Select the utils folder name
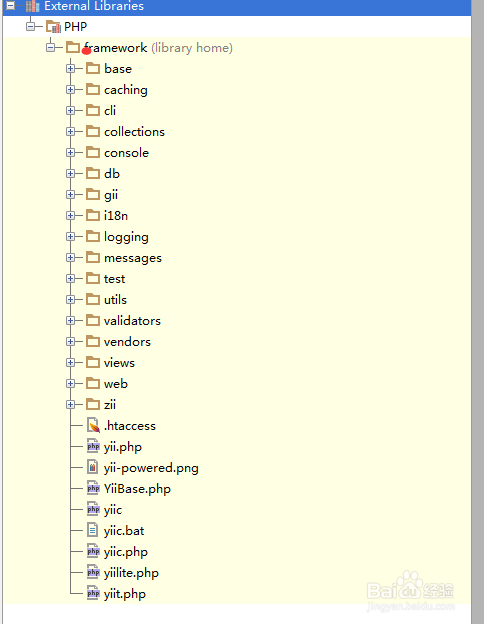The width and height of the screenshot is (484, 624). click(115, 300)
